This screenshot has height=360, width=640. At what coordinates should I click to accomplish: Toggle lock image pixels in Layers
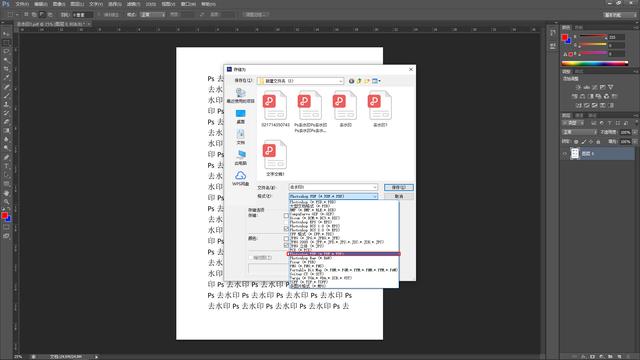pyautogui.click(x=584, y=142)
